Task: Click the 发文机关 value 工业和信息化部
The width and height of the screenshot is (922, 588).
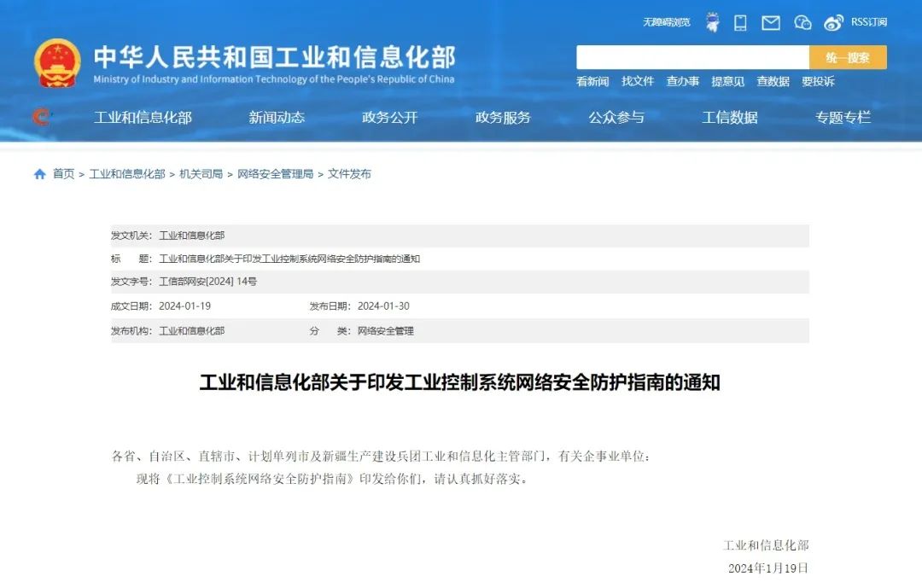Action: 192,236
